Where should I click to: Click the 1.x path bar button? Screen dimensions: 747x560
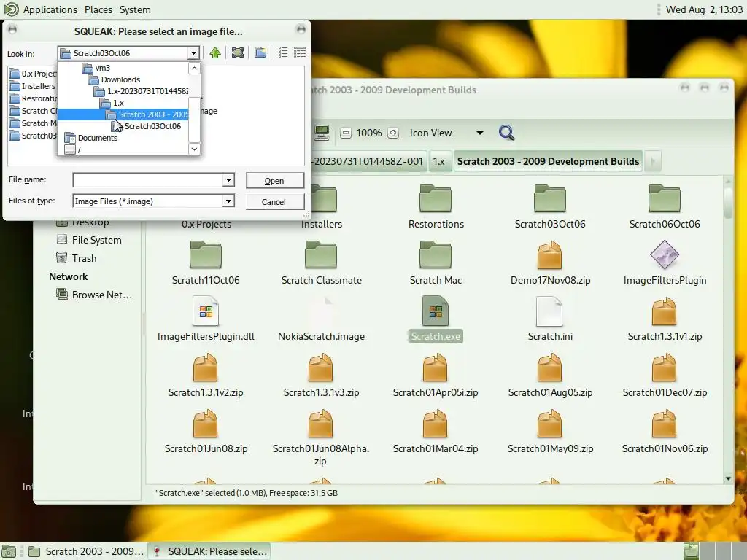click(x=438, y=161)
